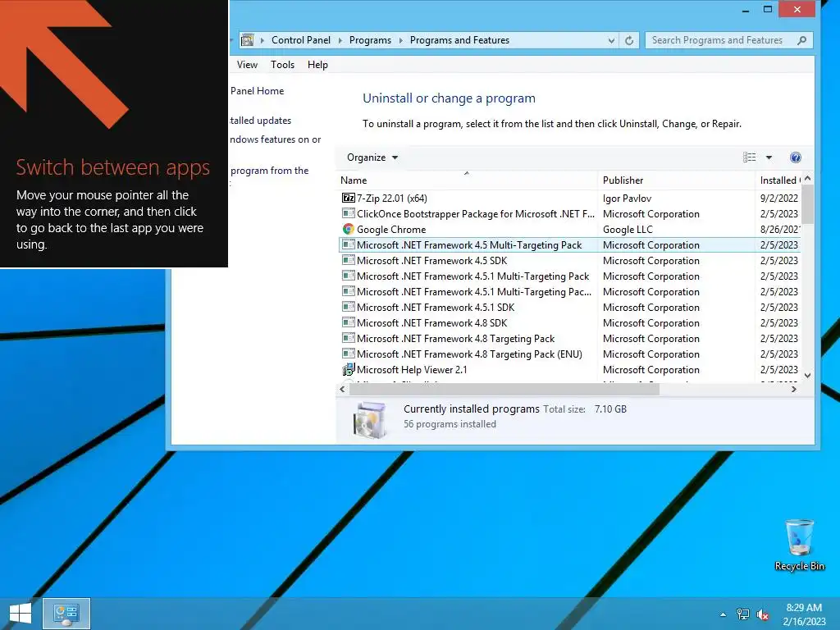The image size is (840, 630).
Task: Open Control Panel Home link
Action: pyautogui.click(x=257, y=91)
